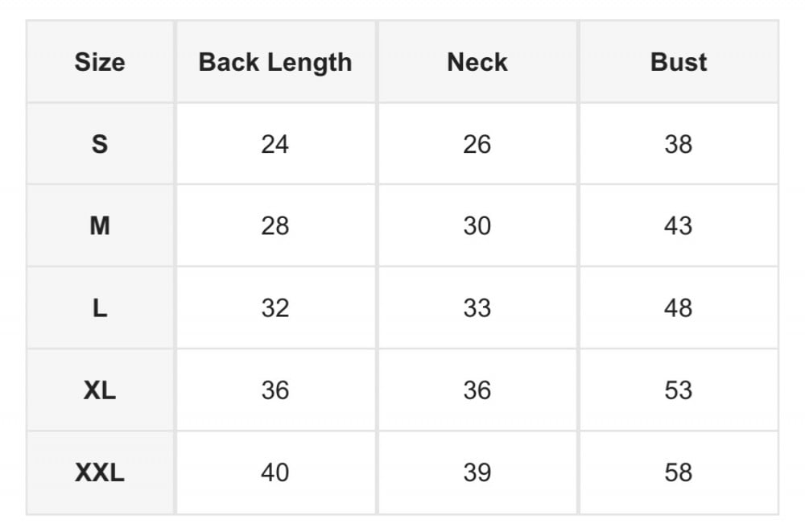Click the Neck value 26 for size S
This screenshot has height=532, width=805.
tap(477, 145)
